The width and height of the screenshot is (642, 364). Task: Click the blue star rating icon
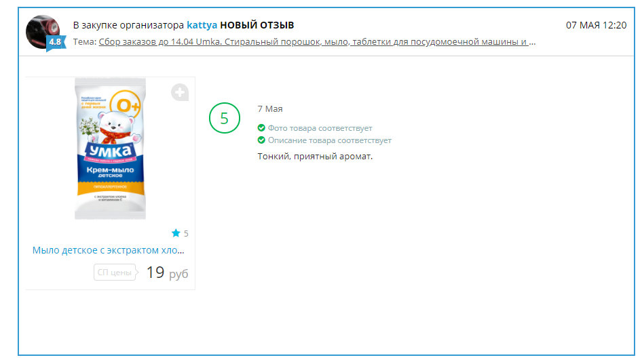coord(176,233)
